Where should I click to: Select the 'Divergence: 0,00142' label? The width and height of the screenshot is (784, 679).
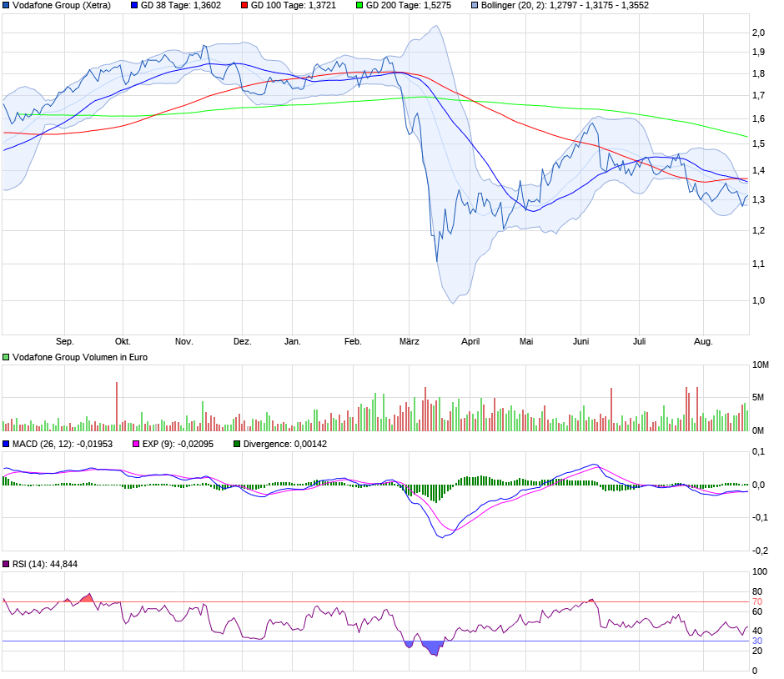tap(285, 444)
